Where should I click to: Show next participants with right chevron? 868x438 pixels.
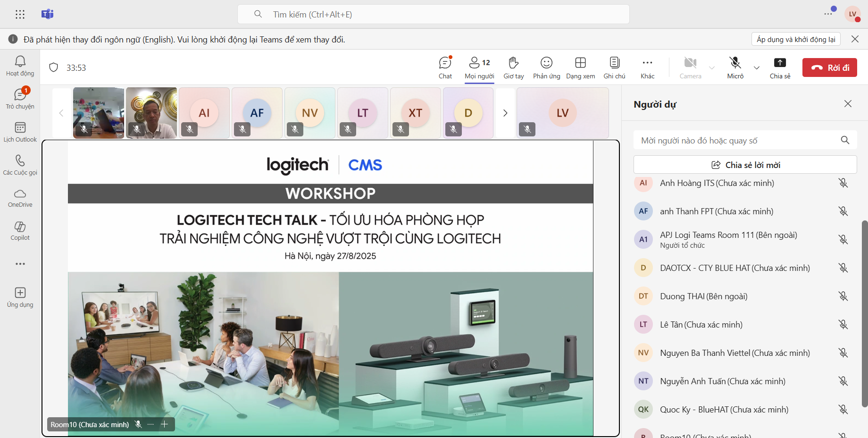point(505,113)
